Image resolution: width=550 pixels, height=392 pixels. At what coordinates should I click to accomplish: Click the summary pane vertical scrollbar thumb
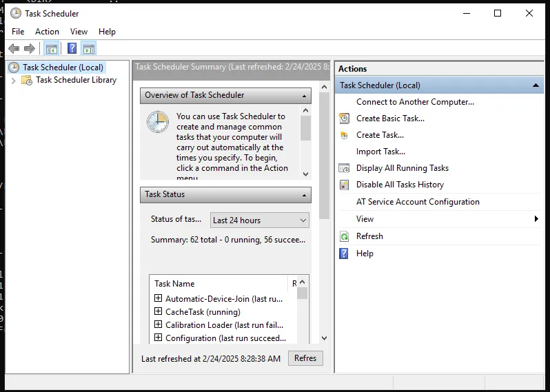[x=324, y=155]
